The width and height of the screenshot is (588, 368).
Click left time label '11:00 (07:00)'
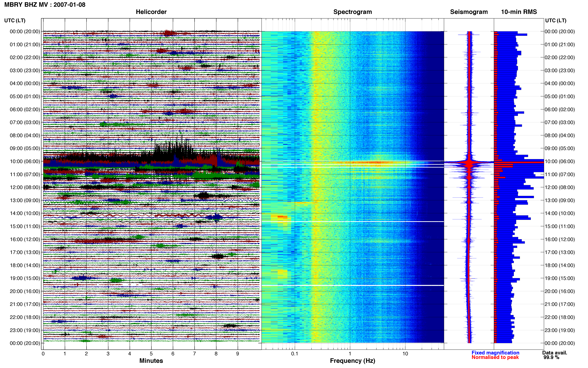tap(25, 174)
